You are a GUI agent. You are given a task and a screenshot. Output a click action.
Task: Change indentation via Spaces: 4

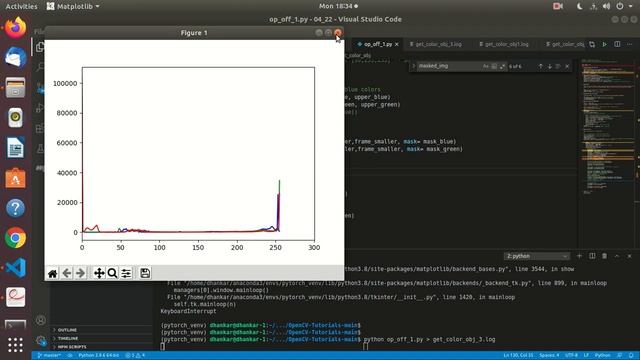[549, 356]
